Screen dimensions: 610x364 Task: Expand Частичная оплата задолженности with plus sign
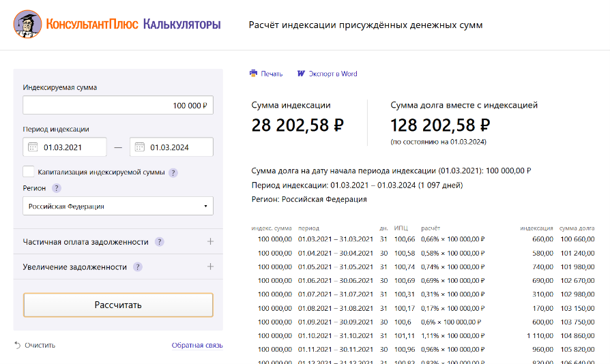[x=210, y=241]
